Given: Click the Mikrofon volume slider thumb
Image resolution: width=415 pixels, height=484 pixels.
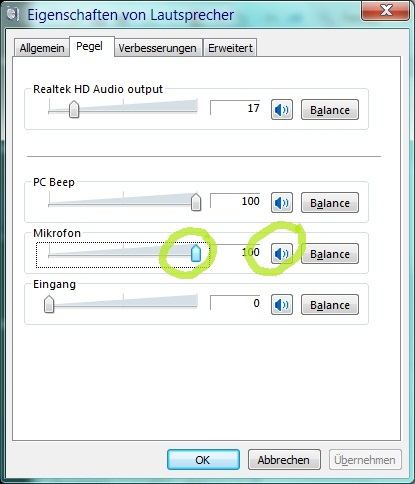Looking at the screenshot, I should (196, 253).
